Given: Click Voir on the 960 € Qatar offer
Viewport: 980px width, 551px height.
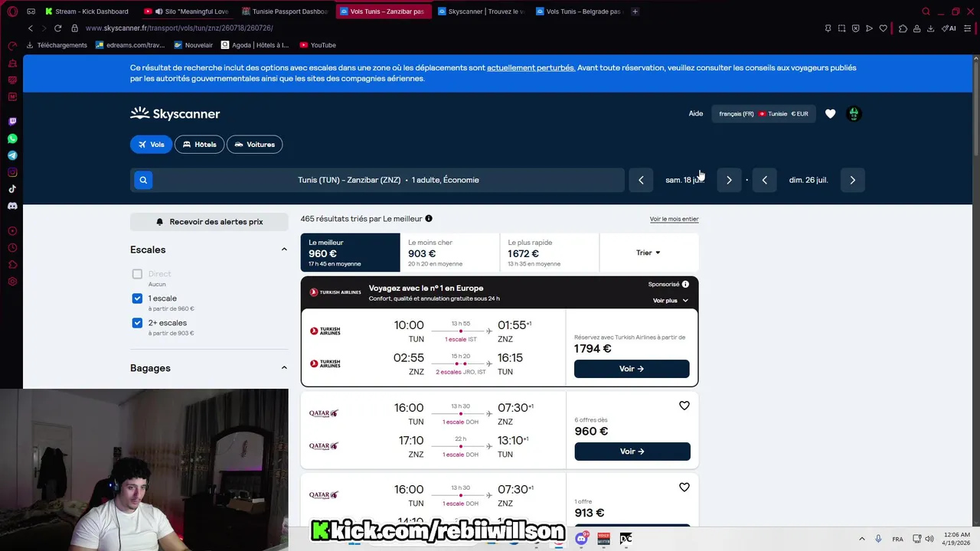Looking at the screenshot, I should [632, 452].
